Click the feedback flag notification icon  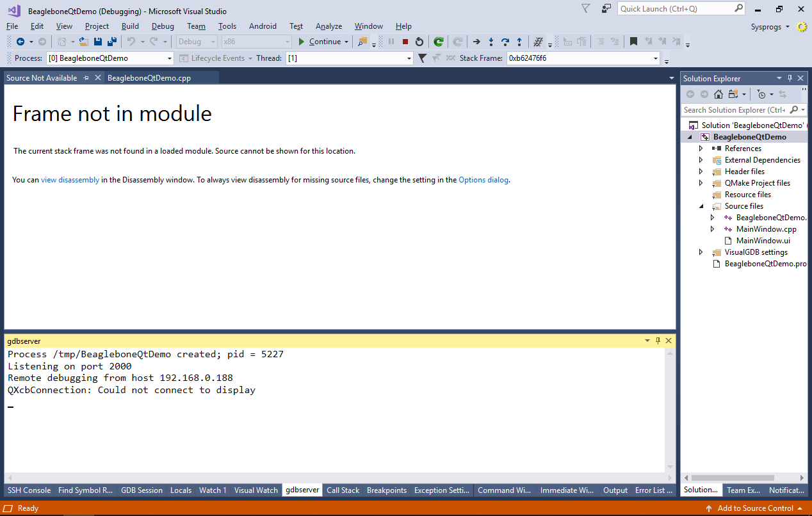coord(585,8)
